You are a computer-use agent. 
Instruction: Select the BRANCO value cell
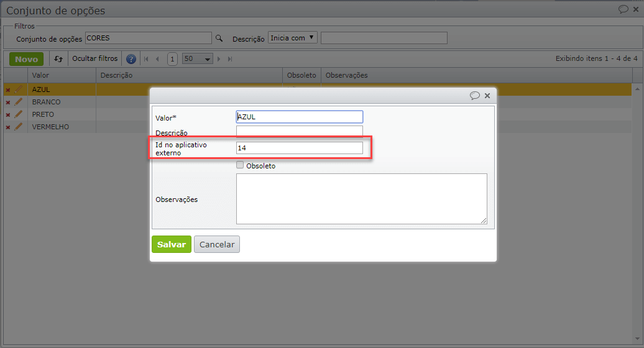pyautogui.click(x=62, y=102)
